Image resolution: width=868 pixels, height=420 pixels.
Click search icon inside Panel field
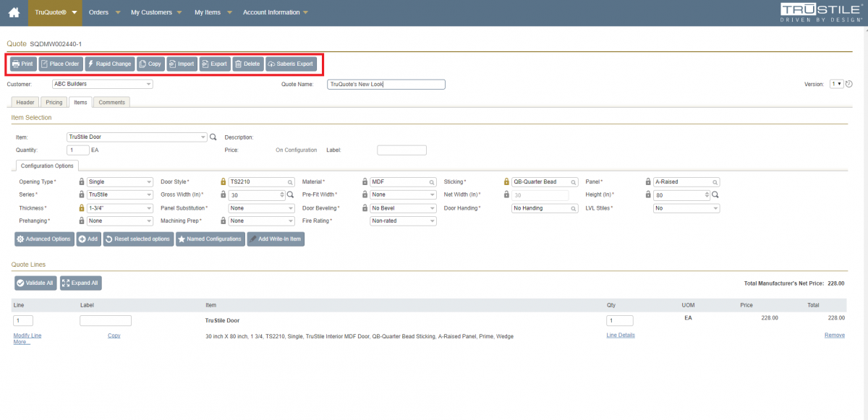click(715, 182)
